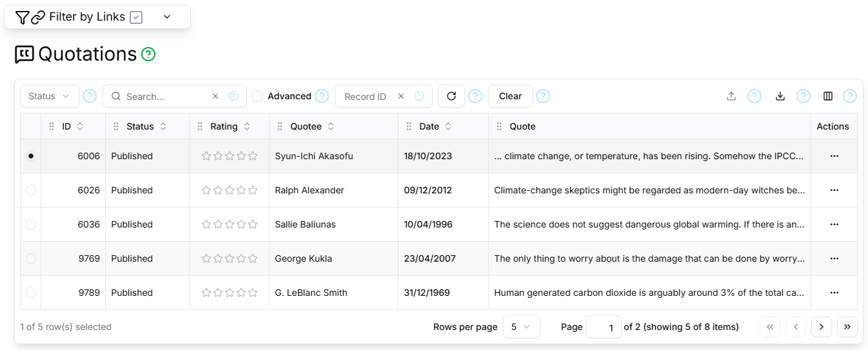Select radio button for row 6036
This screenshot has width=868, height=350.
pos(31,224)
